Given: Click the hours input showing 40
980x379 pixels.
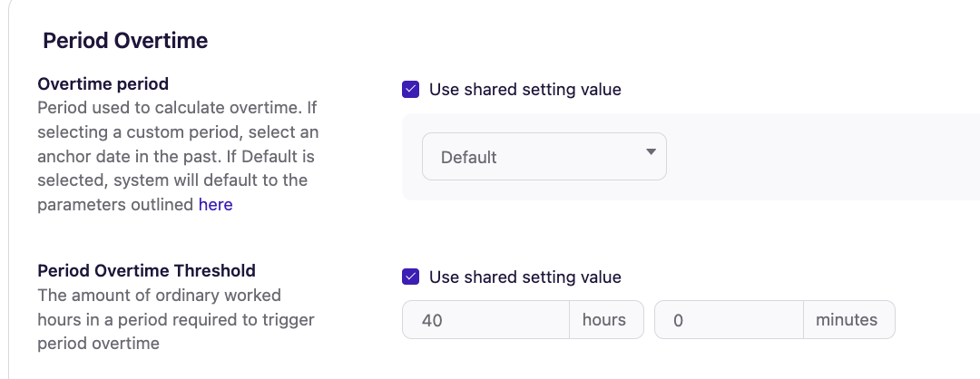Looking at the screenshot, I should (x=485, y=320).
